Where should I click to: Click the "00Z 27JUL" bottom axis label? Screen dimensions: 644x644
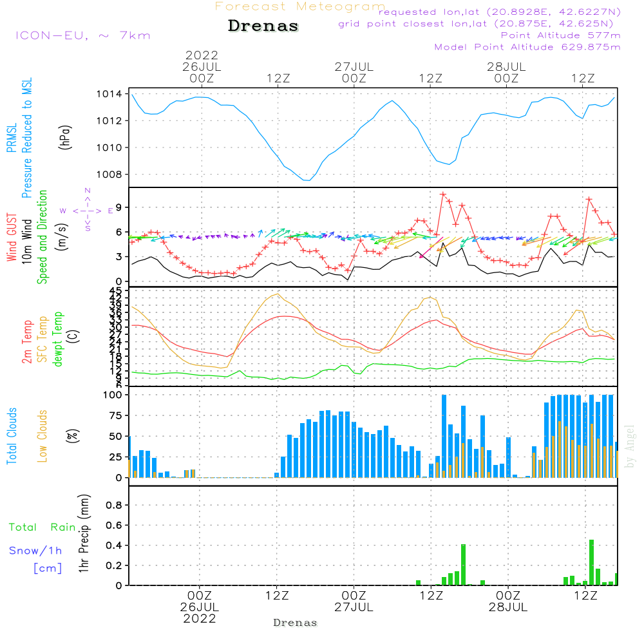click(354, 601)
